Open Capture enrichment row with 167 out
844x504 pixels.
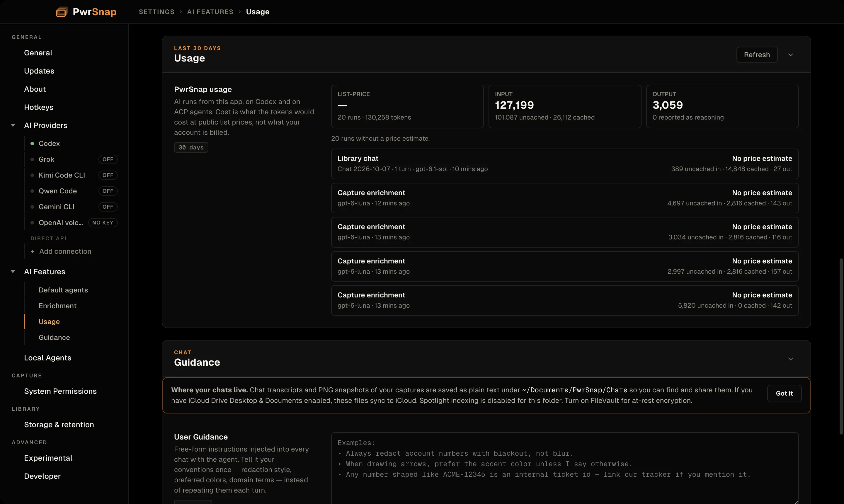565,267
